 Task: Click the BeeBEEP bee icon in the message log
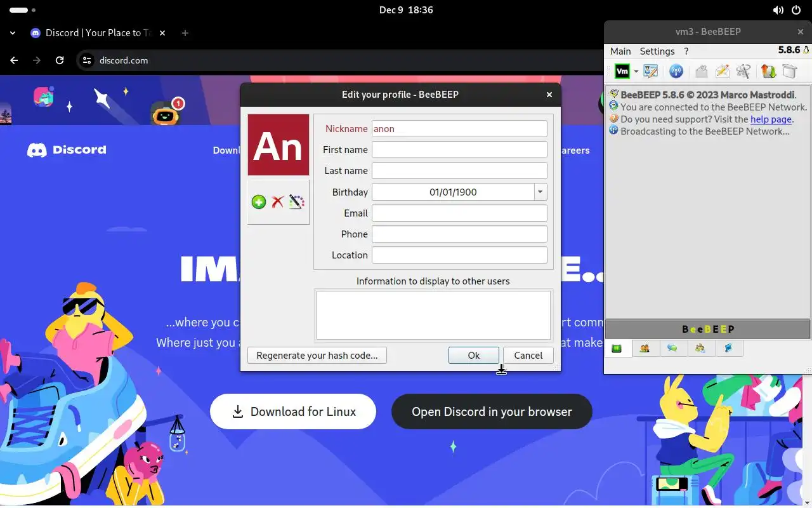click(613, 95)
